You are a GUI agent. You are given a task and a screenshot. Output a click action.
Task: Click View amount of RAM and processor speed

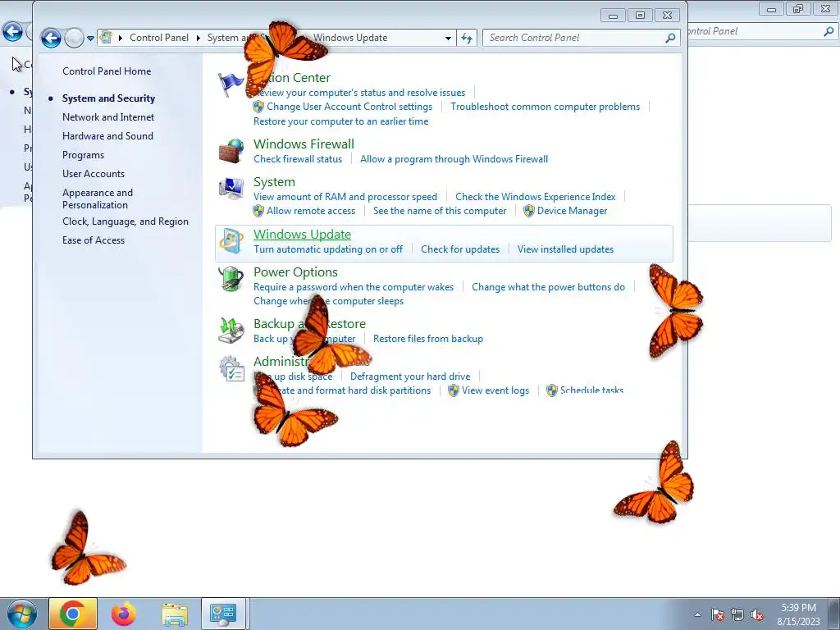pyautogui.click(x=345, y=197)
